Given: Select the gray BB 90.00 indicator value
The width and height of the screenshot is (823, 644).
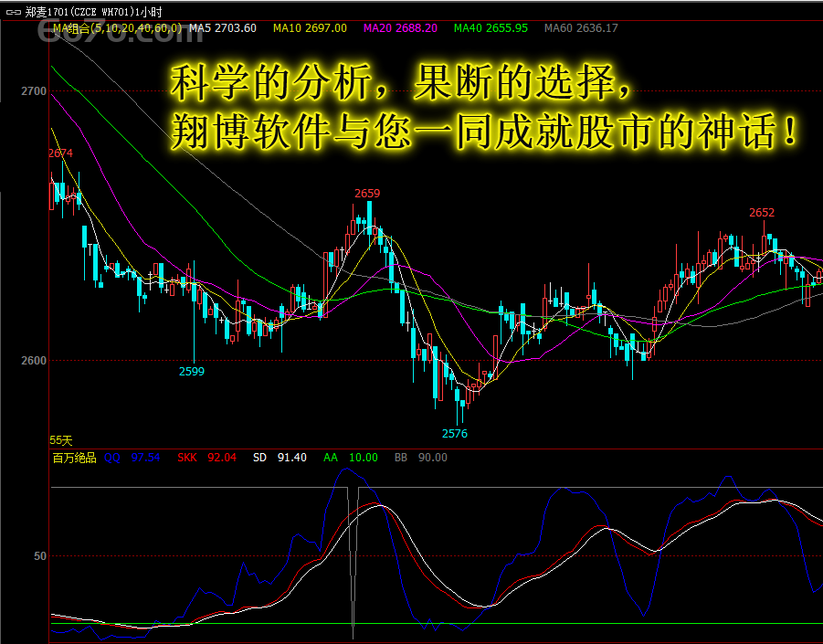Looking at the screenshot, I should click(421, 458).
